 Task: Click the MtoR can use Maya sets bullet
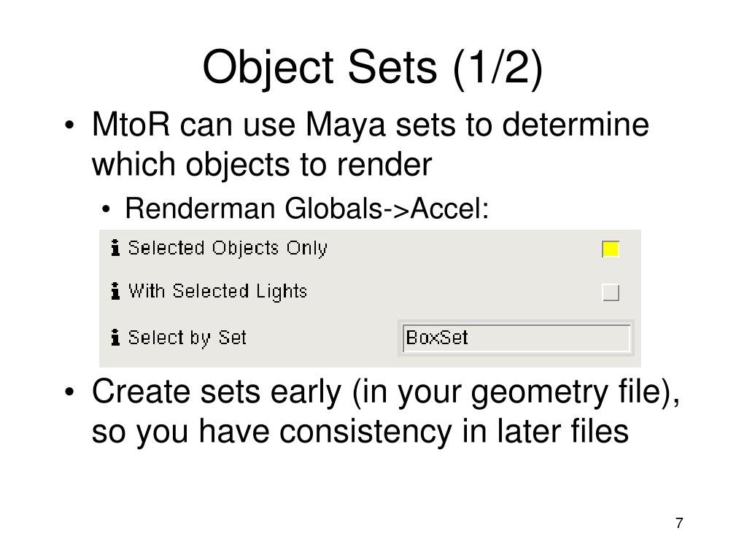click(370, 144)
